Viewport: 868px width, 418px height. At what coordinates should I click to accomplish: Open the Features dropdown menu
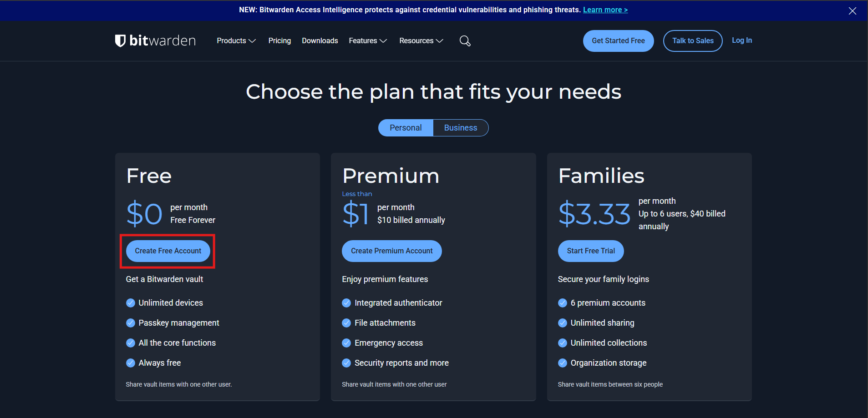[x=367, y=41]
